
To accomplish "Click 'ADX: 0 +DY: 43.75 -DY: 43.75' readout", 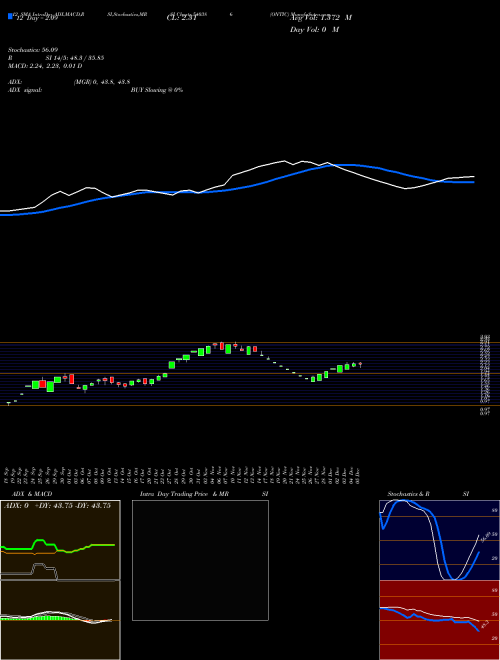I will pos(57,506).
